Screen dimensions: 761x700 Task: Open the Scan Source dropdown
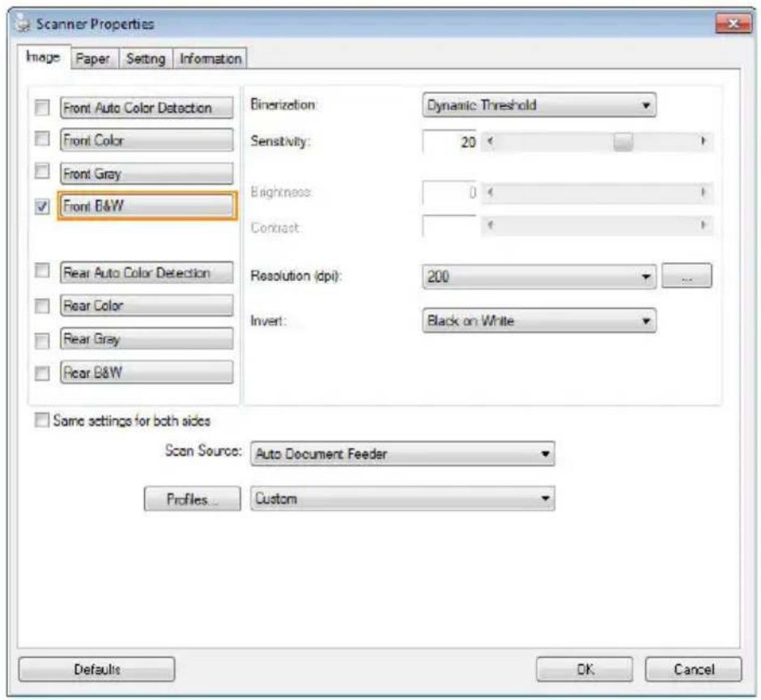pyautogui.click(x=402, y=453)
